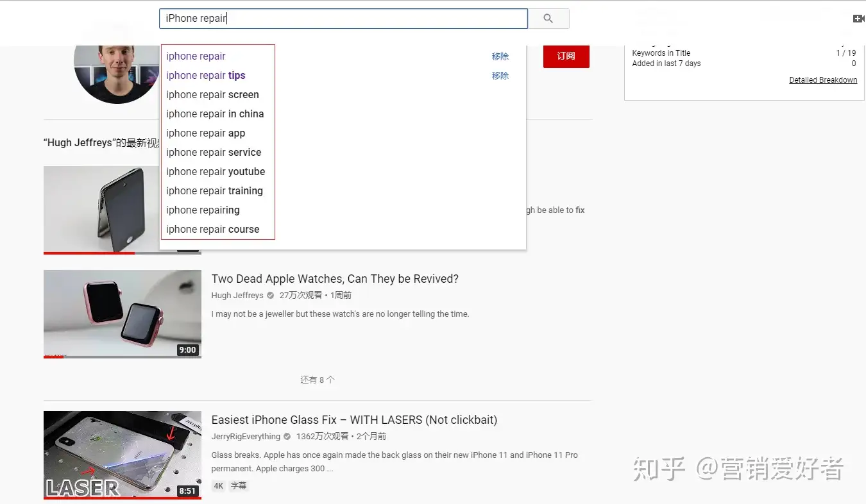Click JerryRigEverything channel name
Image resolution: width=866 pixels, height=504 pixels.
pos(246,437)
